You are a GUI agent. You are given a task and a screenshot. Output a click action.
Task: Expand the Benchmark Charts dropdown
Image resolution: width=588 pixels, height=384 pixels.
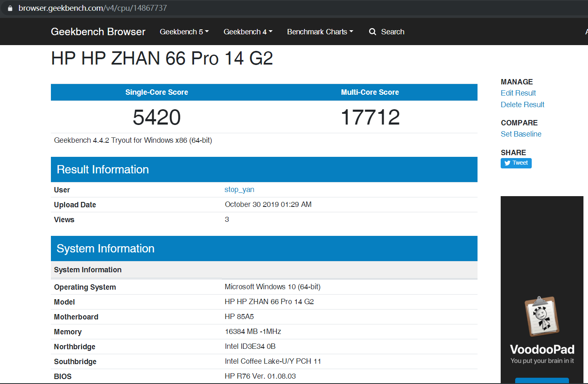tap(320, 32)
